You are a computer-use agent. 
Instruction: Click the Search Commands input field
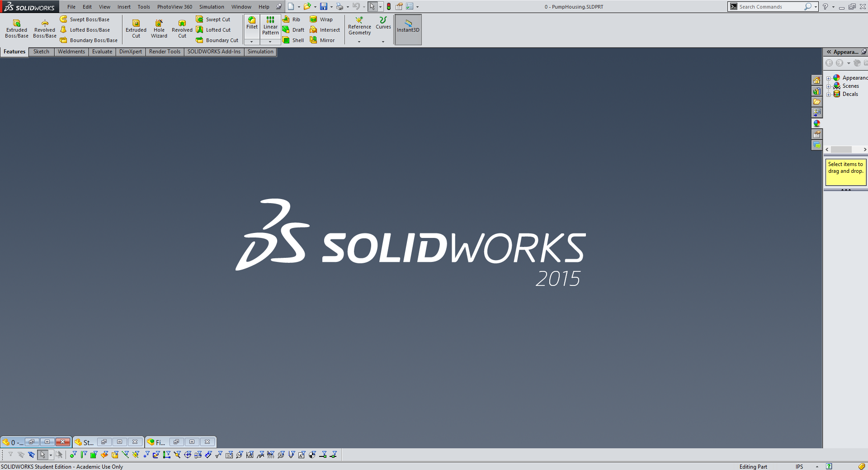tap(770, 6)
